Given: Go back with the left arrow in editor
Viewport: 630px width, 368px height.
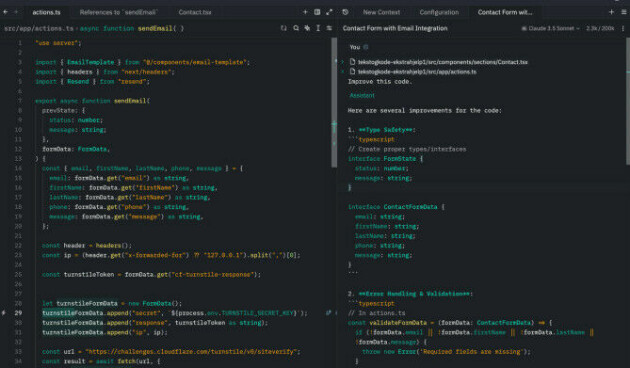Looking at the screenshot, I should [5, 12].
